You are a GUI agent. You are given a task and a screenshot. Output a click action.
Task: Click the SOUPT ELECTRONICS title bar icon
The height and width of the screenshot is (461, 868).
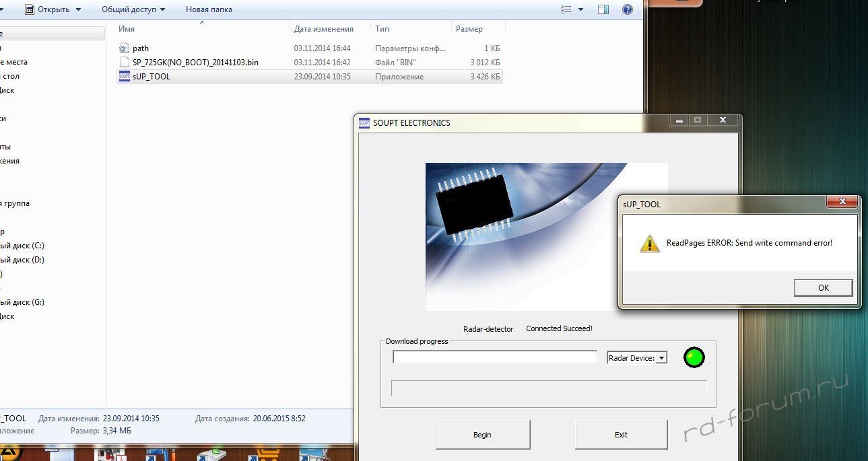364,123
